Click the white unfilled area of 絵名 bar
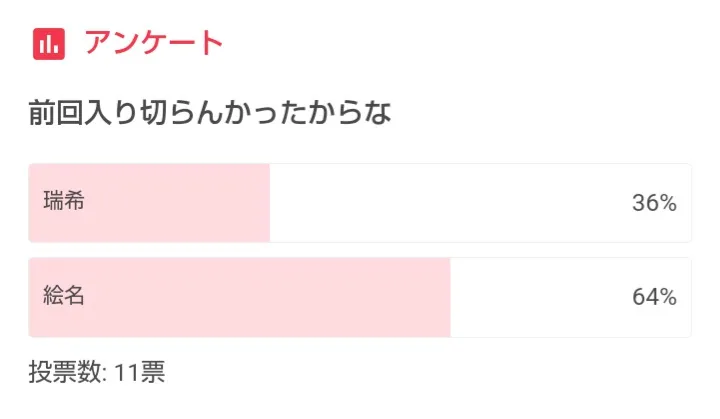 click(x=540, y=297)
